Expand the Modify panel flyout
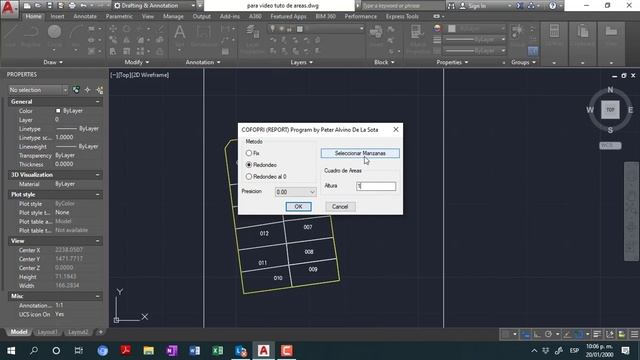The width and height of the screenshot is (640, 360). coord(137,62)
